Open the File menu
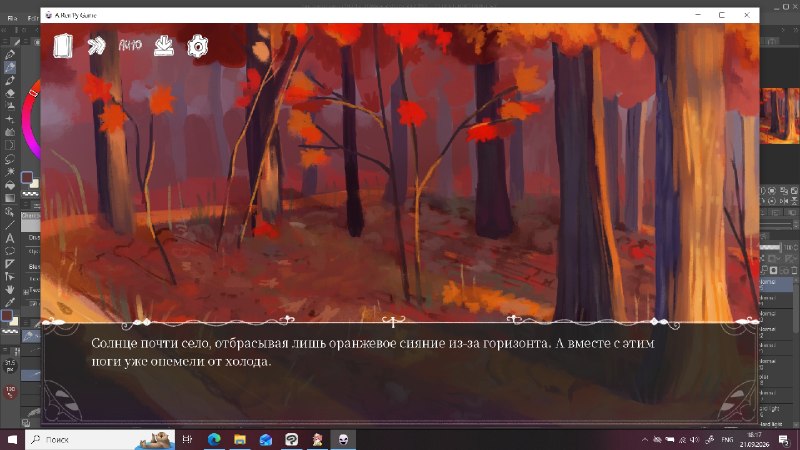The image size is (800, 450). [12, 18]
